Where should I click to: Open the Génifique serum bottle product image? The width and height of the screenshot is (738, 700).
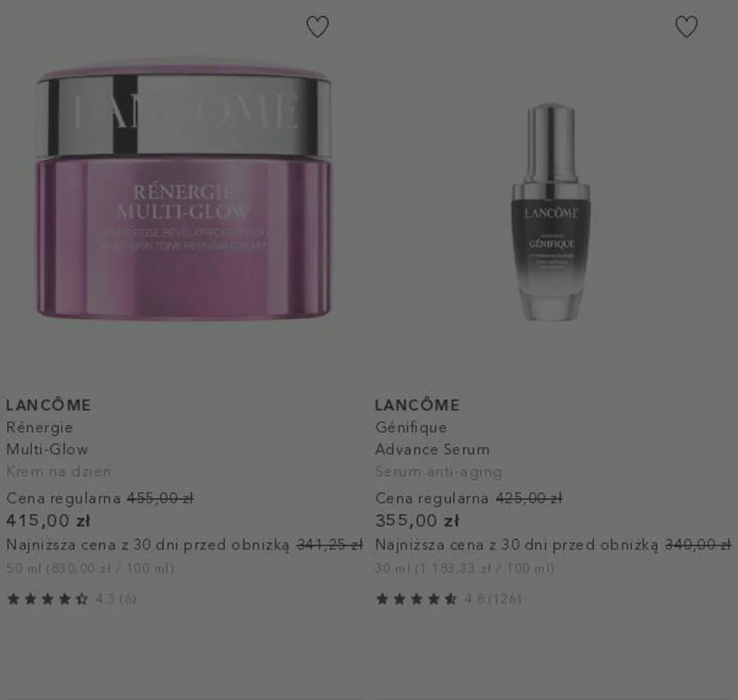tap(551, 212)
